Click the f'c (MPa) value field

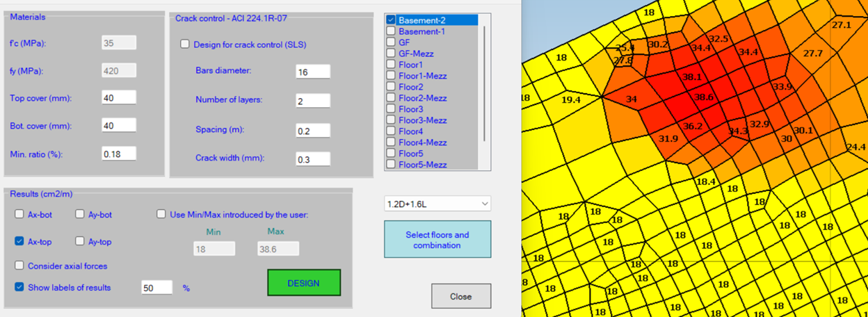coord(119,43)
